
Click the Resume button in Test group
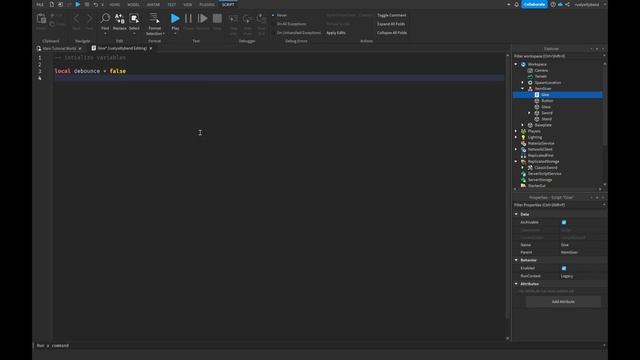(x=202, y=18)
